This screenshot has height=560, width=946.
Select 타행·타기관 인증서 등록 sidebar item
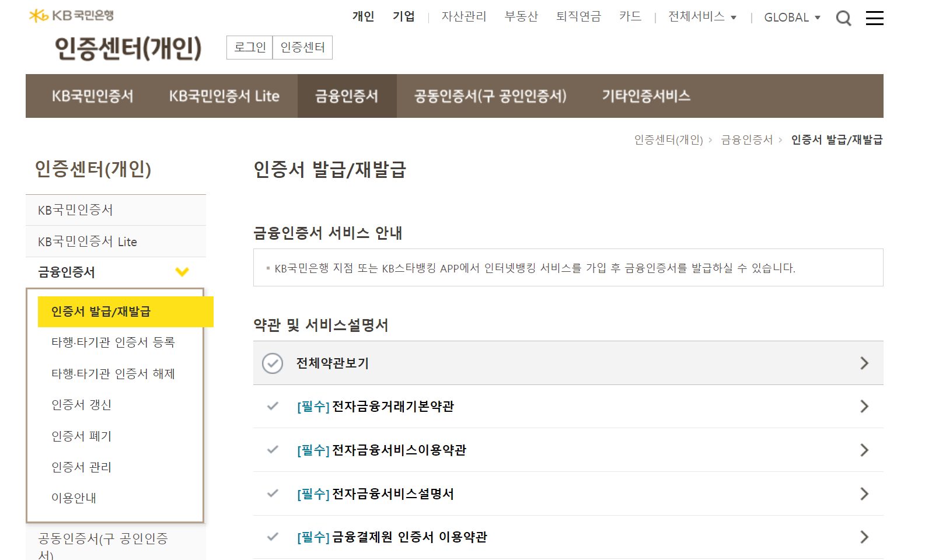[113, 342]
